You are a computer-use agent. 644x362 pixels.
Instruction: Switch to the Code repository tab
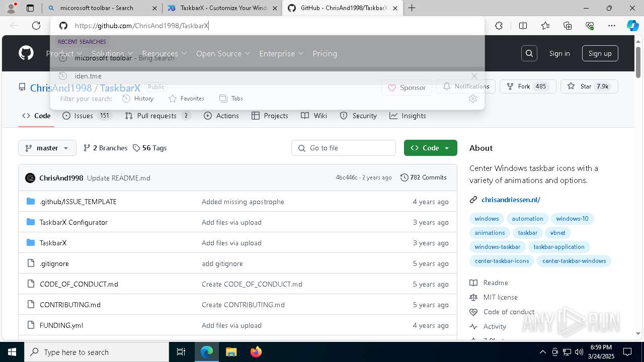[x=36, y=116]
